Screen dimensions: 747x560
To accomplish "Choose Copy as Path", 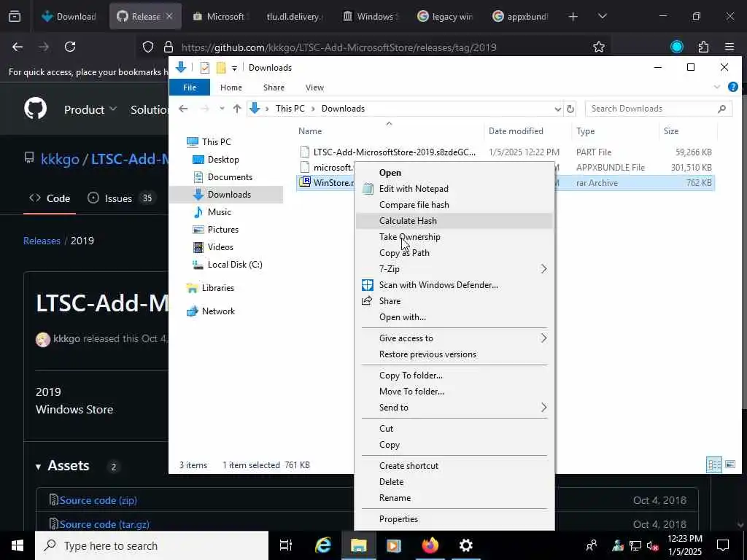I will click(454, 253).
